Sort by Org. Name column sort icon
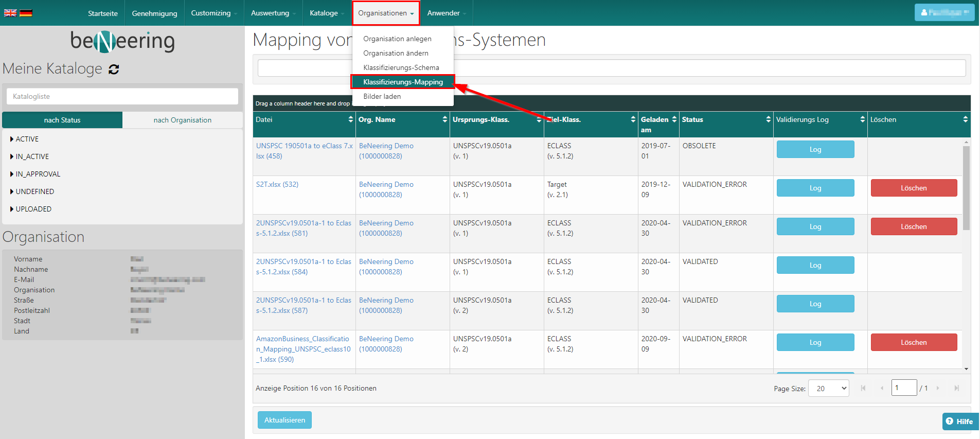The height and width of the screenshot is (439, 980). [x=444, y=119]
